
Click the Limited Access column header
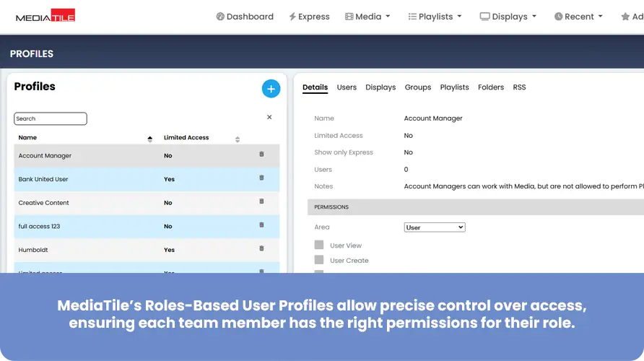click(x=186, y=138)
